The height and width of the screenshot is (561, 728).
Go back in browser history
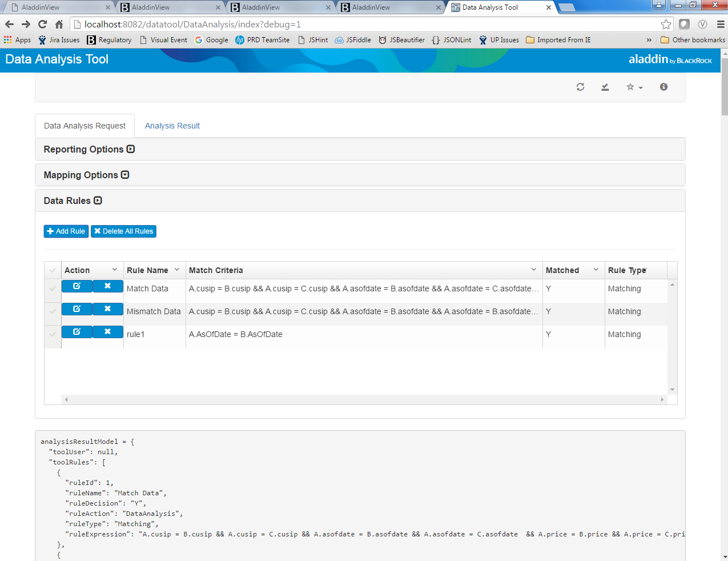(x=9, y=24)
